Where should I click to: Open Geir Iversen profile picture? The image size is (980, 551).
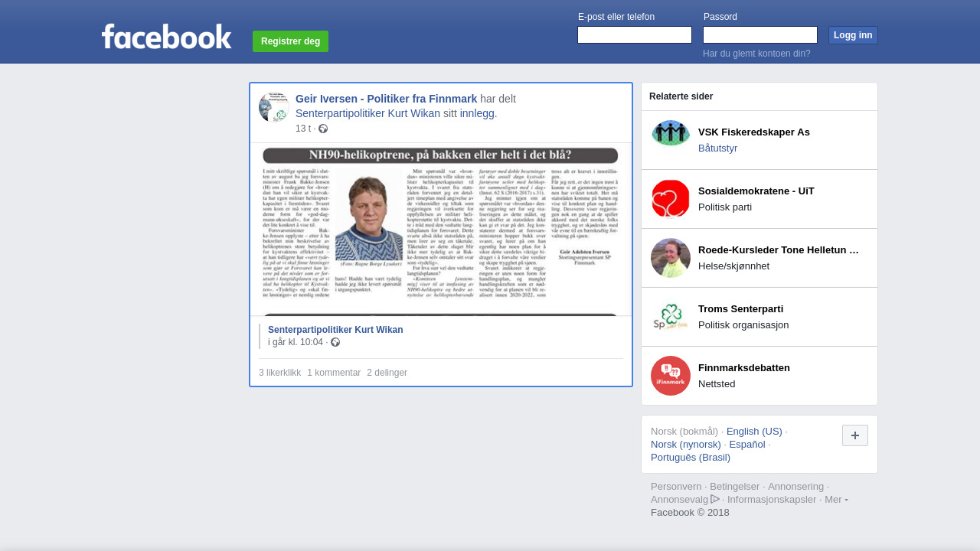click(x=273, y=107)
